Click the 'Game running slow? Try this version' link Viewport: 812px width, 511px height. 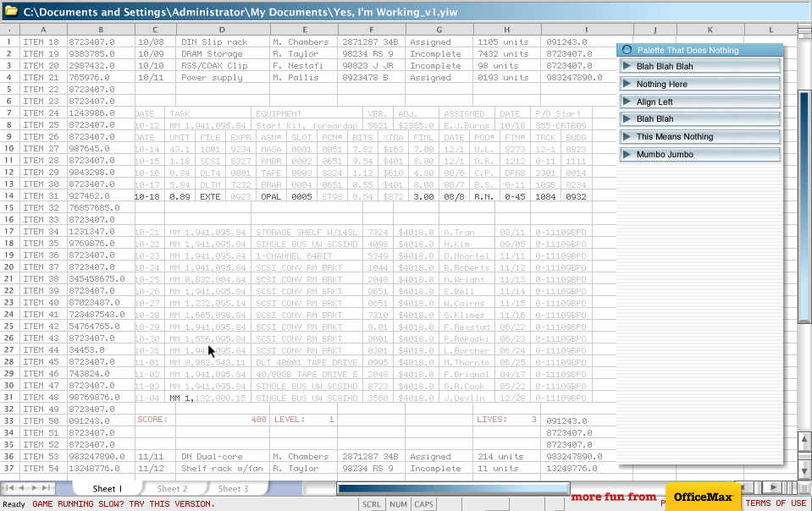[124, 503]
